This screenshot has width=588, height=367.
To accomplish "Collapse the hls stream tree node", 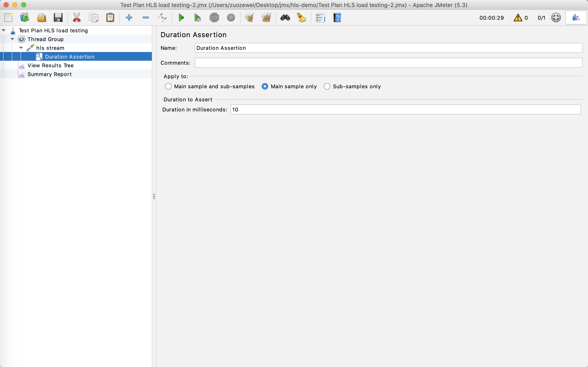I will point(21,48).
